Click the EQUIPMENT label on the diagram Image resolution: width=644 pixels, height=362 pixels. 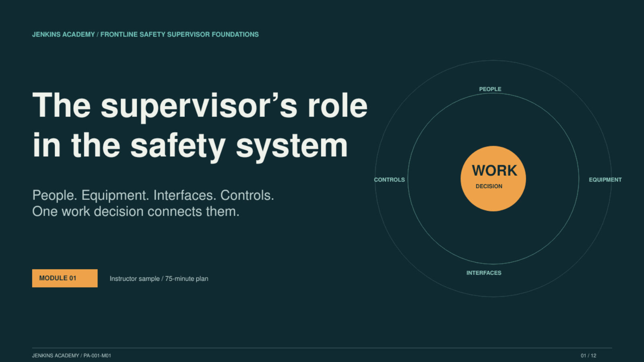point(605,180)
